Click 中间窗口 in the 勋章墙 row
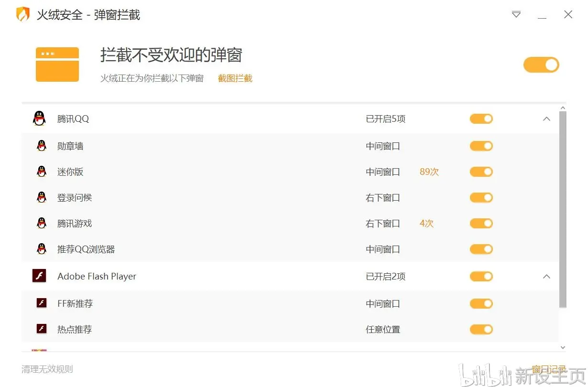Image resolution: width=588 pixels, height=387 pixels. [383, 146]
